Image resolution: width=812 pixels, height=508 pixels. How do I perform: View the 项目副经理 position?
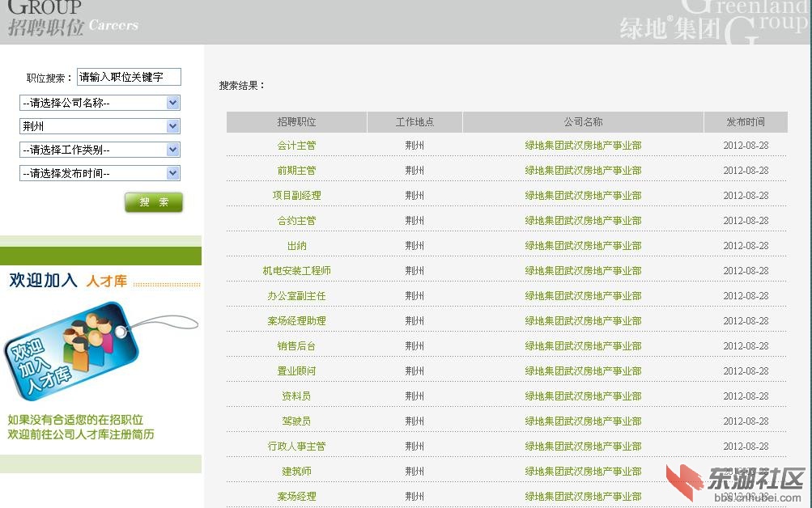[296, 196]
